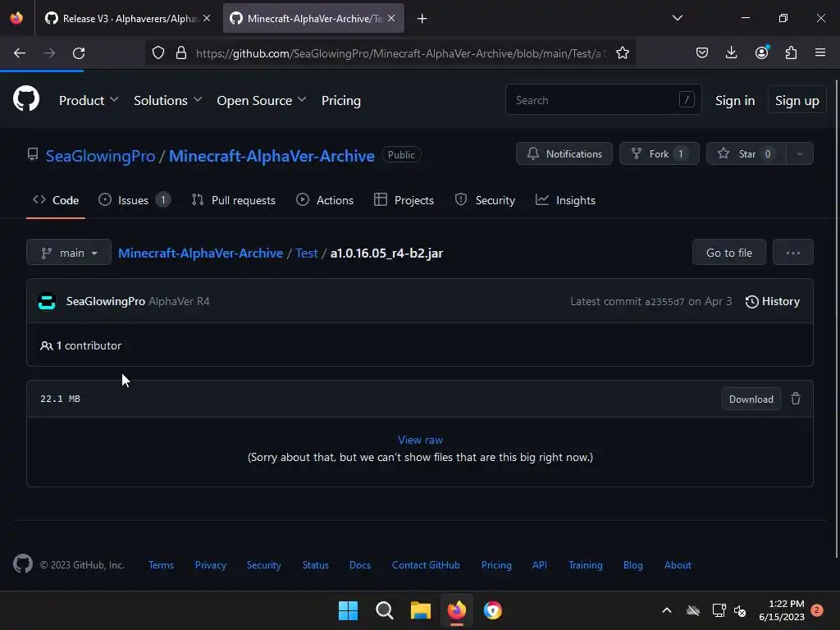The image size is (840, 630).
Task: Show hidden system tray icons
Action: pos(666,610)
